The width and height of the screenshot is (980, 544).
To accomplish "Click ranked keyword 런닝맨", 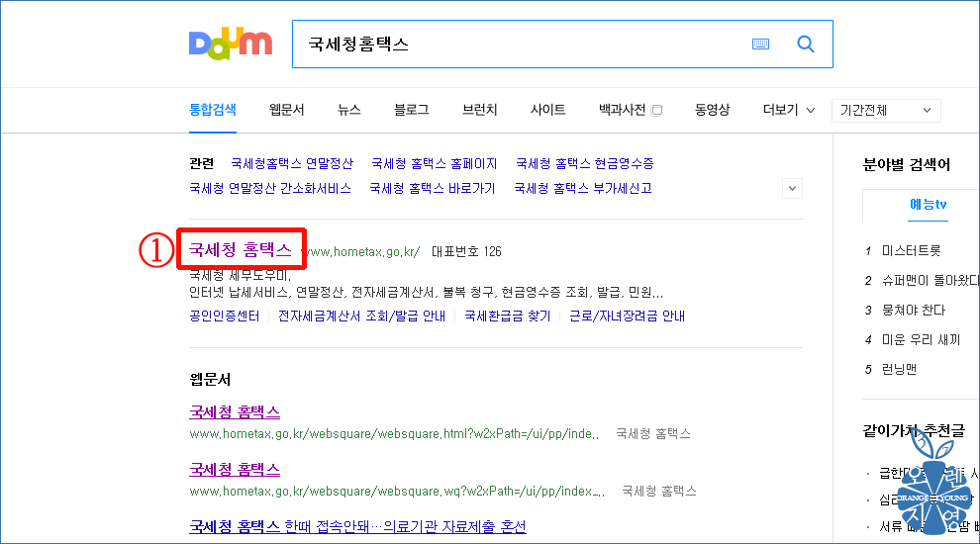I will 899,369.
